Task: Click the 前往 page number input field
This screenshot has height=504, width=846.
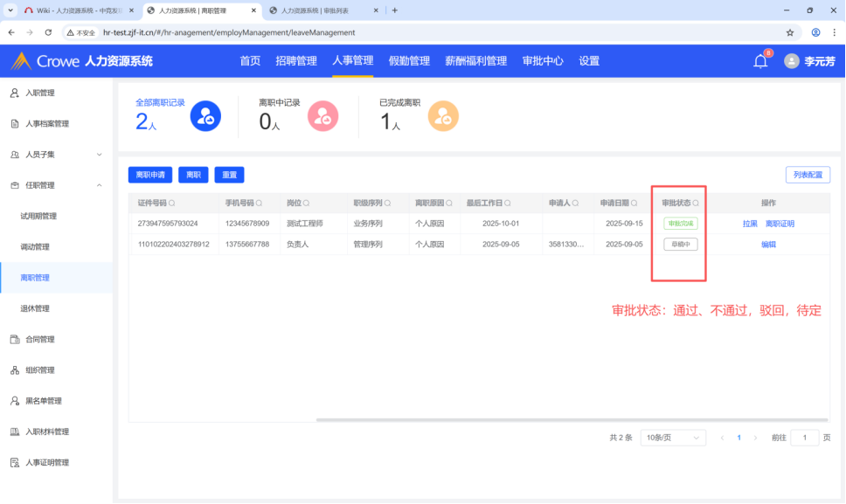Action: click(804, 438)
